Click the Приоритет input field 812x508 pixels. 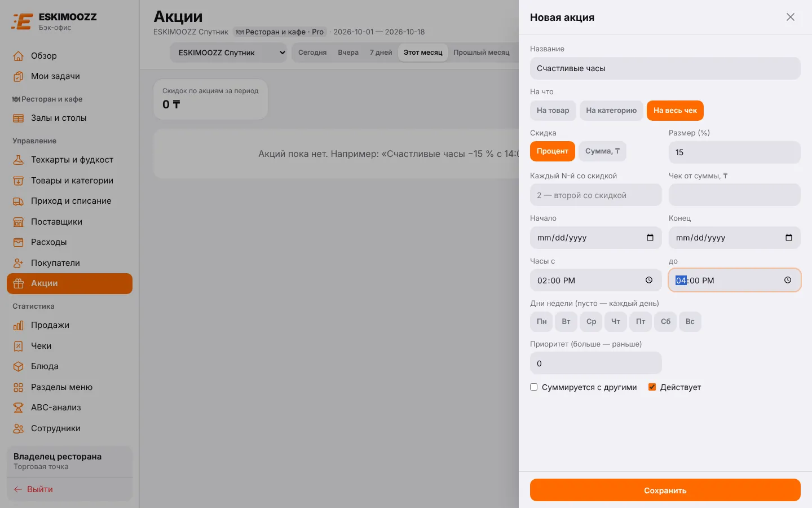coord(596,364)
